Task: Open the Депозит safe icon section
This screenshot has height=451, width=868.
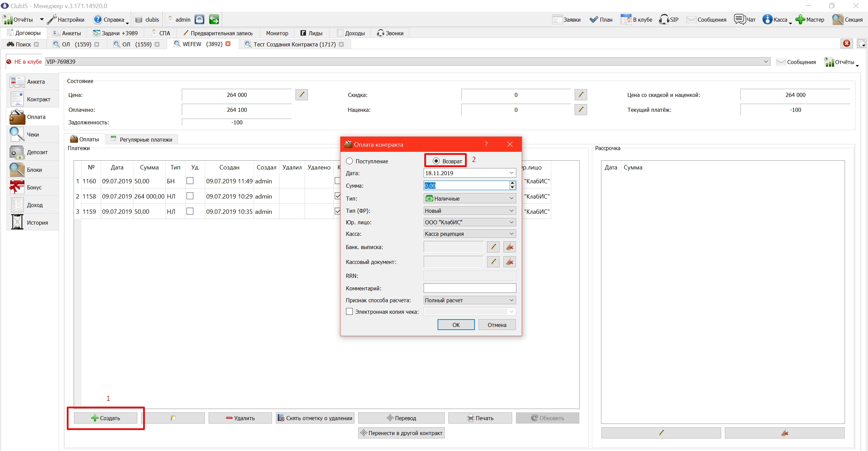Action: [x=33, y=152]
